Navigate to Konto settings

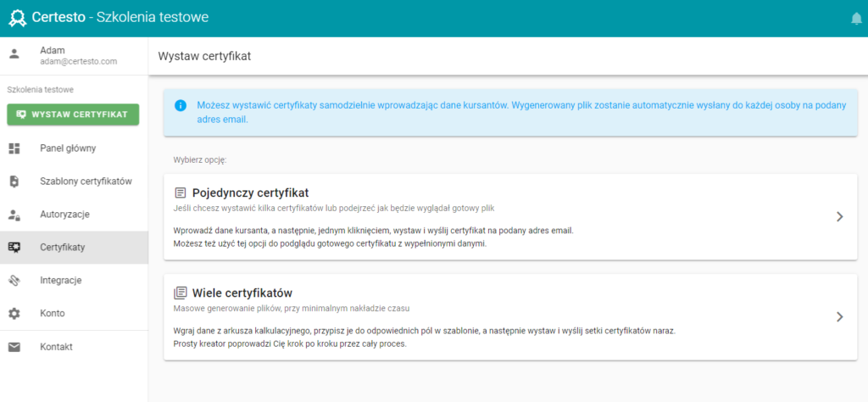[75, 314]
